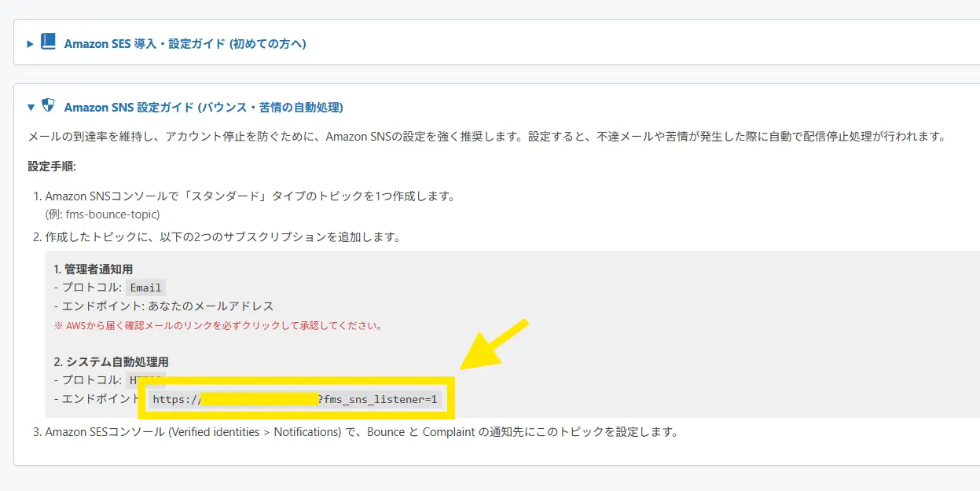Viewport: 980px width, 491px height.
Task: Click the Email protocol code label
Action: [145, 288]
